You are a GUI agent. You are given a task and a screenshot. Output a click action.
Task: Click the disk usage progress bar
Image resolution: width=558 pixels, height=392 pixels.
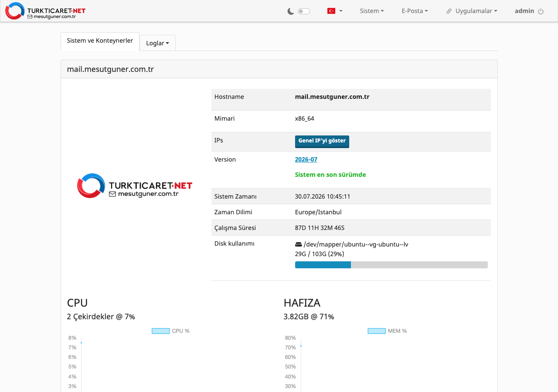click(x=391, y=265)
